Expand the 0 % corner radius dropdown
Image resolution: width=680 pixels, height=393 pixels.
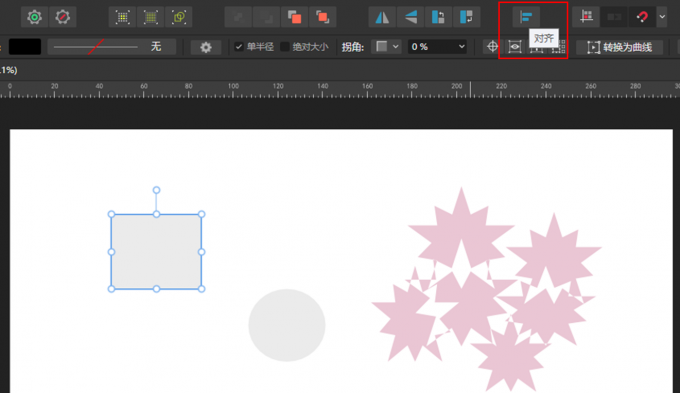[437, 46]
